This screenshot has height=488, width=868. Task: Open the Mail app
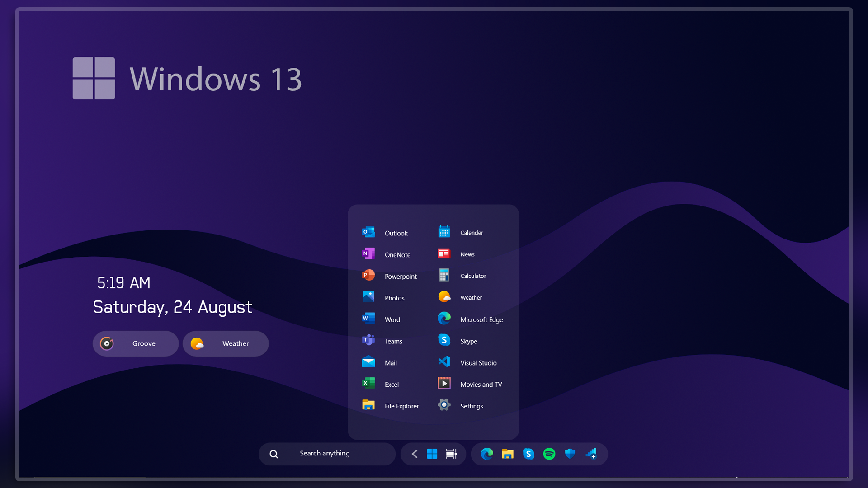tap(379, 362)
